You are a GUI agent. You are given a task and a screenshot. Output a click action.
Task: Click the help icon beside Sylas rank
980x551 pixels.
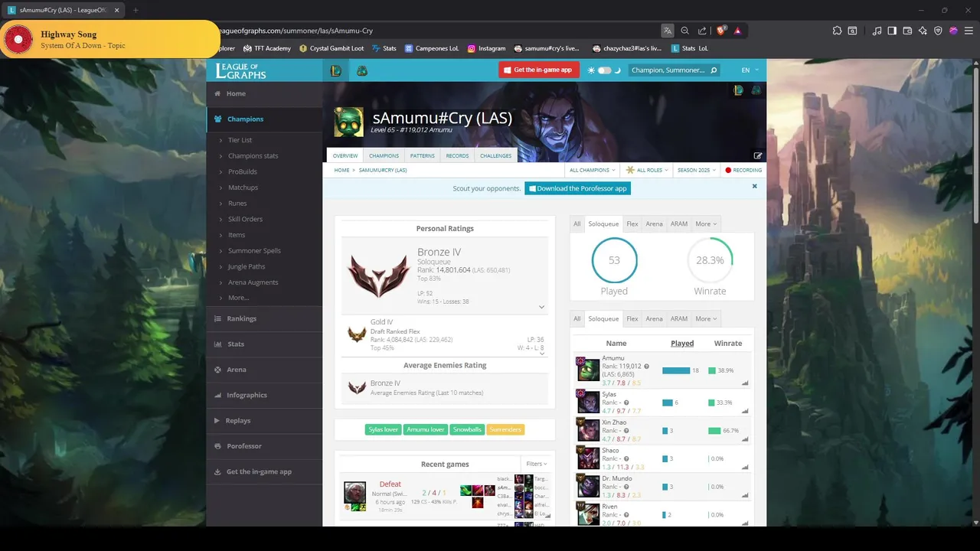[x=626, y=403]
